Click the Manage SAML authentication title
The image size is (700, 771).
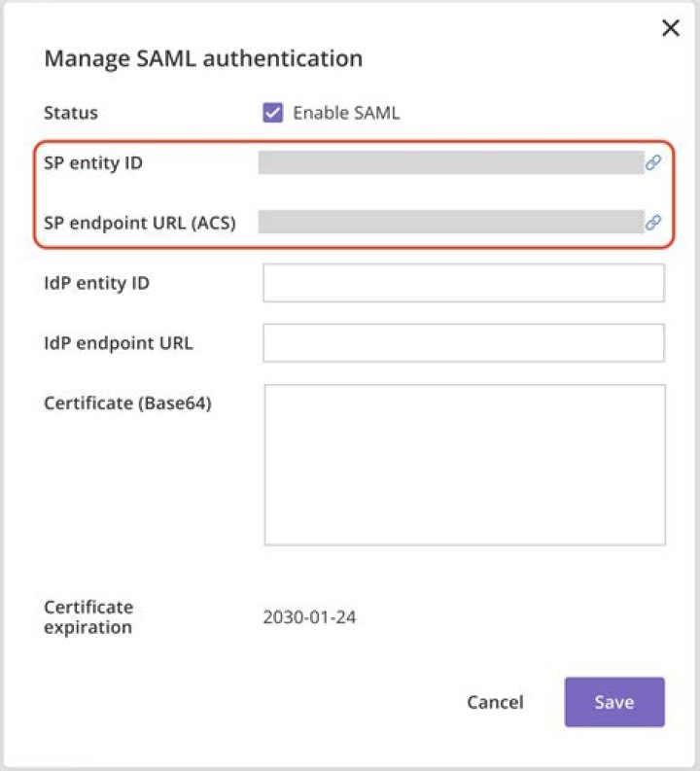tap(203, 58)
